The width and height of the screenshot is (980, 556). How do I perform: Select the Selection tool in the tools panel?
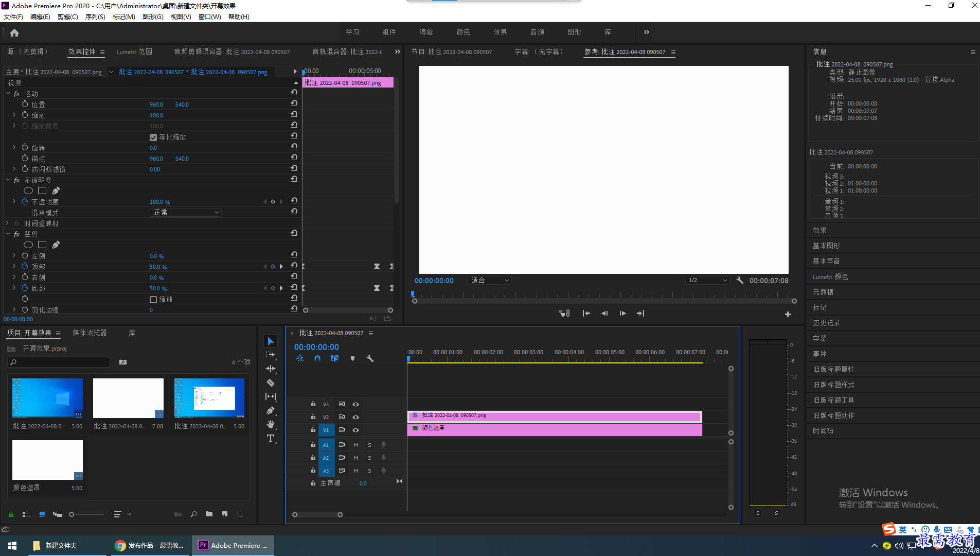tap(271, 341)
